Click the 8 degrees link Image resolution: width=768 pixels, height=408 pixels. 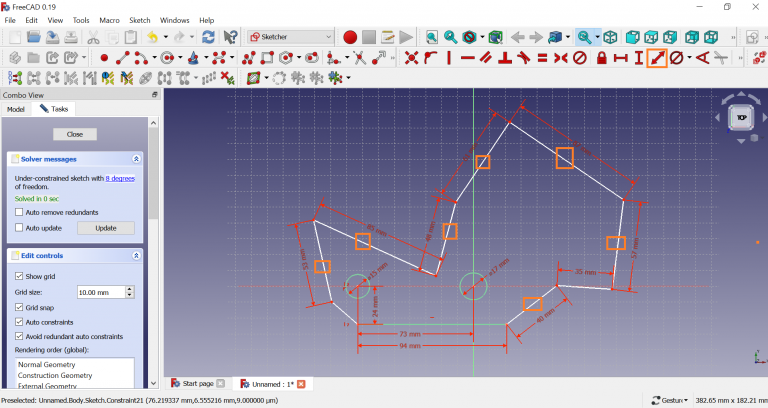coord(120,178)
